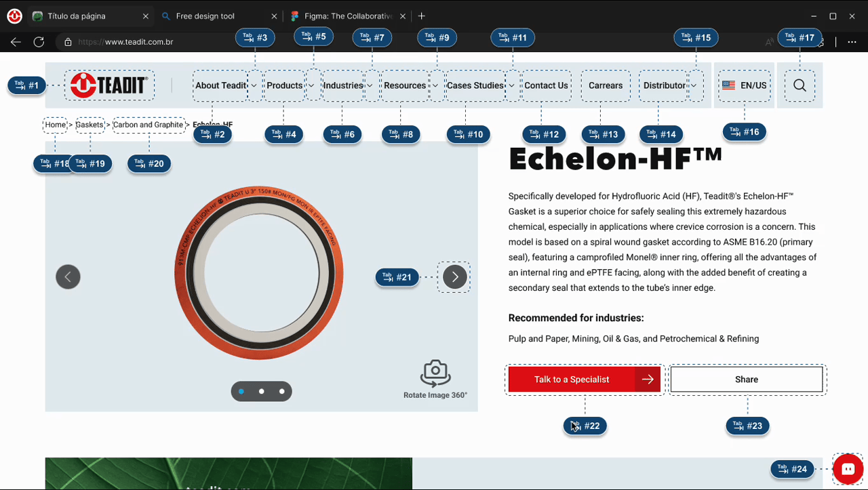Go to Gaskets breadcrumb link

click(90, 125)
